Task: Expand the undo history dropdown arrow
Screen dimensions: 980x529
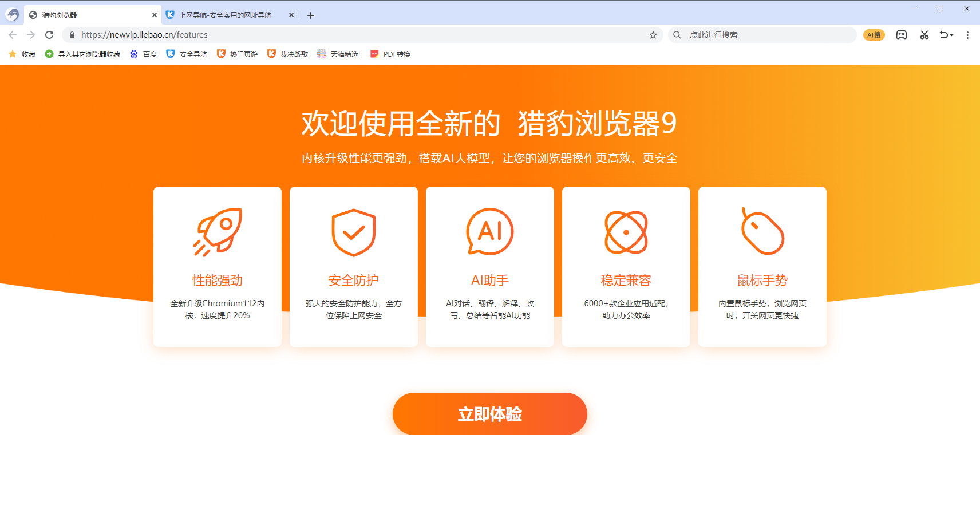Action: click(952, 36)
